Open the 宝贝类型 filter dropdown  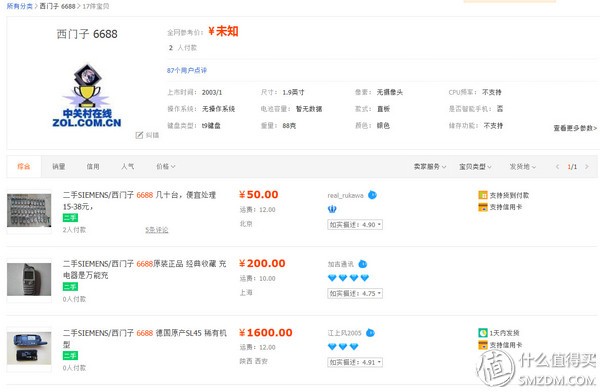pos(475,167)
